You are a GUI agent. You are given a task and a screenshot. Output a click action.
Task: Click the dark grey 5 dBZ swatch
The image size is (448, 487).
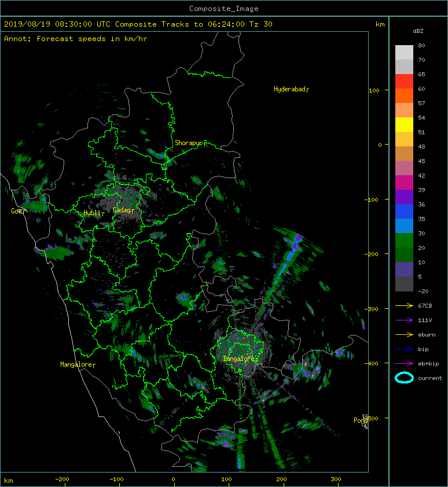tap(404, 283)
